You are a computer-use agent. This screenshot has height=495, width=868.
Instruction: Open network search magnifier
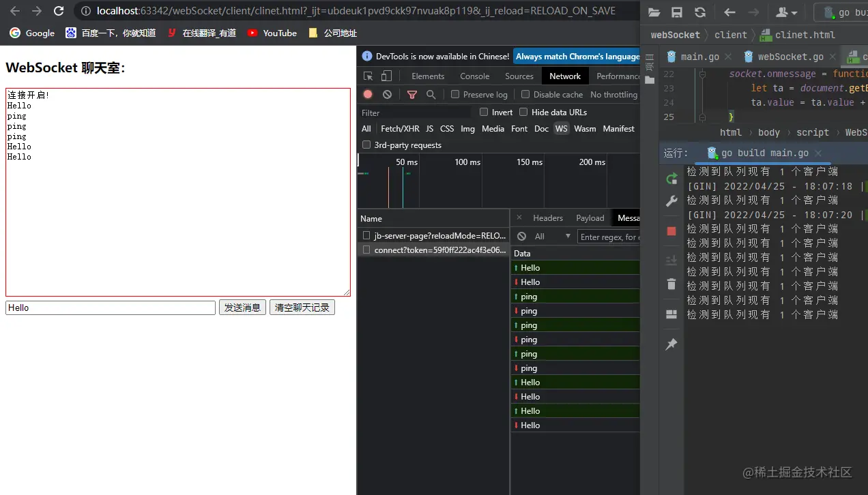click(x=431, y=95)
